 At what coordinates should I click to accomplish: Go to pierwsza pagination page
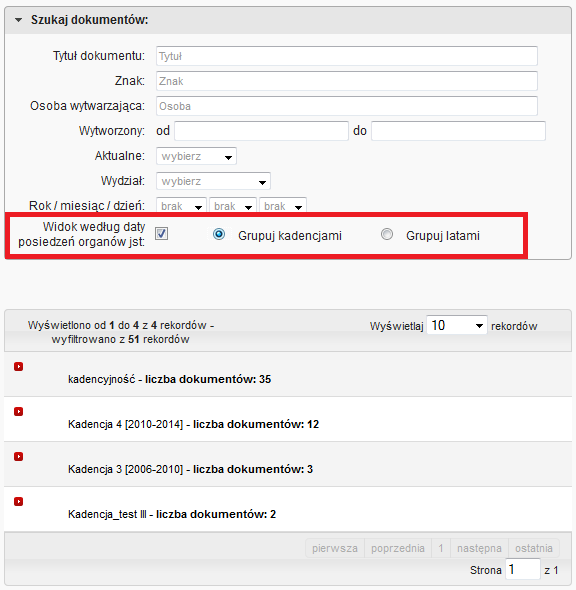(x=334, y=548)
